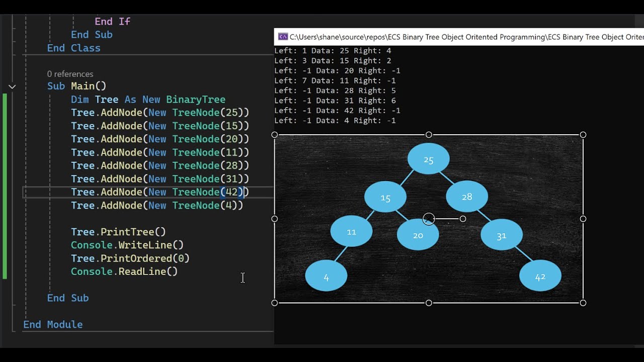Click the Sub Main() declaration line
The height and width of the screenshot is (362, 644).
click(76, 86)
